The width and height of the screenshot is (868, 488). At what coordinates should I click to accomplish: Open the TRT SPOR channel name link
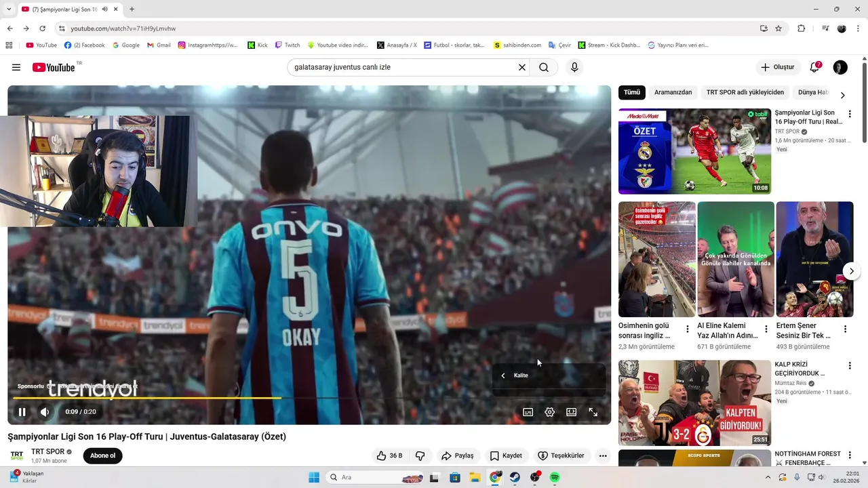tap(47, 451)
